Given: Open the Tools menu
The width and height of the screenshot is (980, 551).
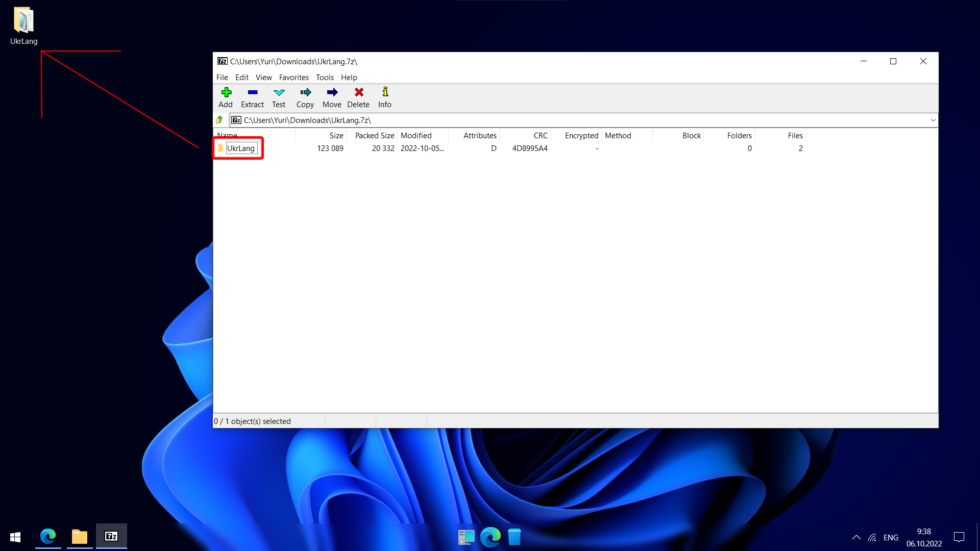Looking at the screenshot, I should tap(325, 78).
